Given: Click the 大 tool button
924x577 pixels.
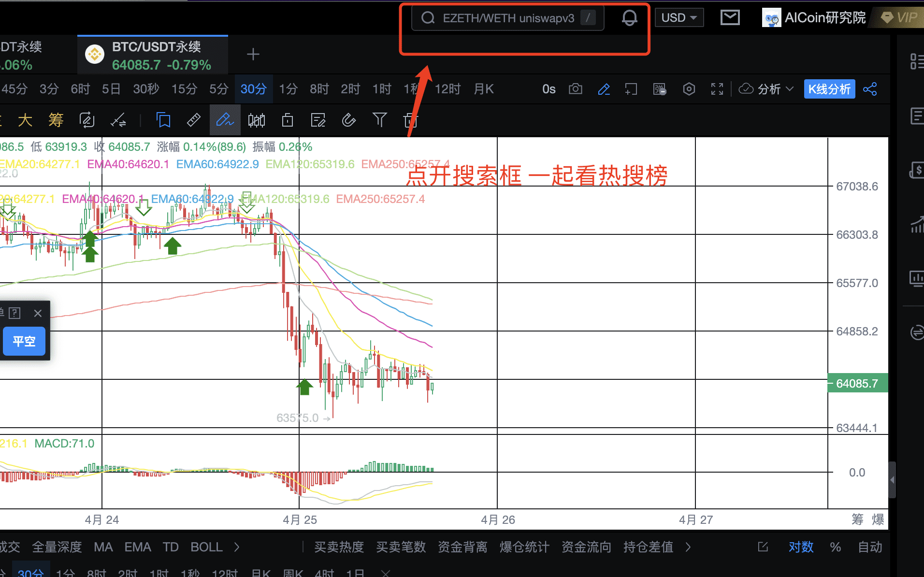Looking at the screenshot, I should [x=25, y=120].
